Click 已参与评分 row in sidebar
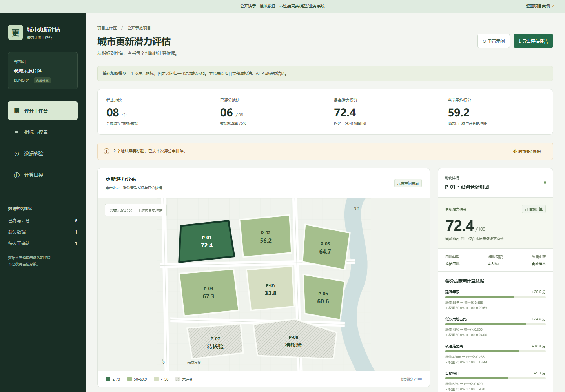 pos(43,221)
